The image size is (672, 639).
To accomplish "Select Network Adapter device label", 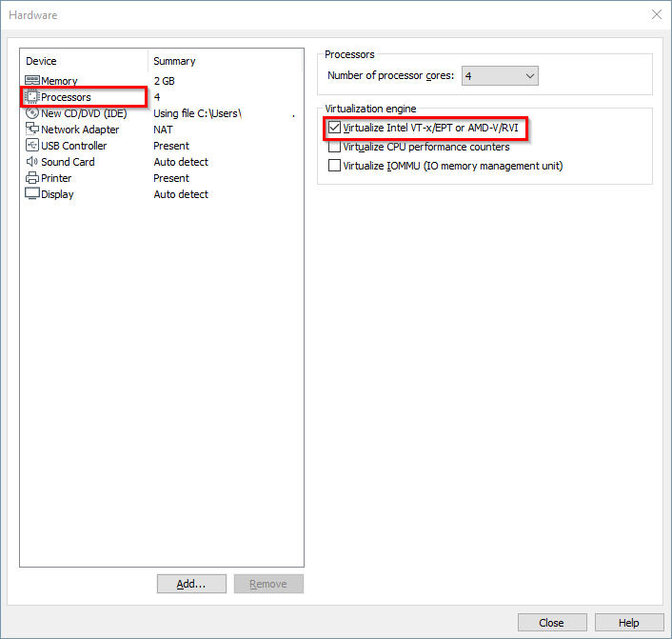I will [x=80, y=130].
